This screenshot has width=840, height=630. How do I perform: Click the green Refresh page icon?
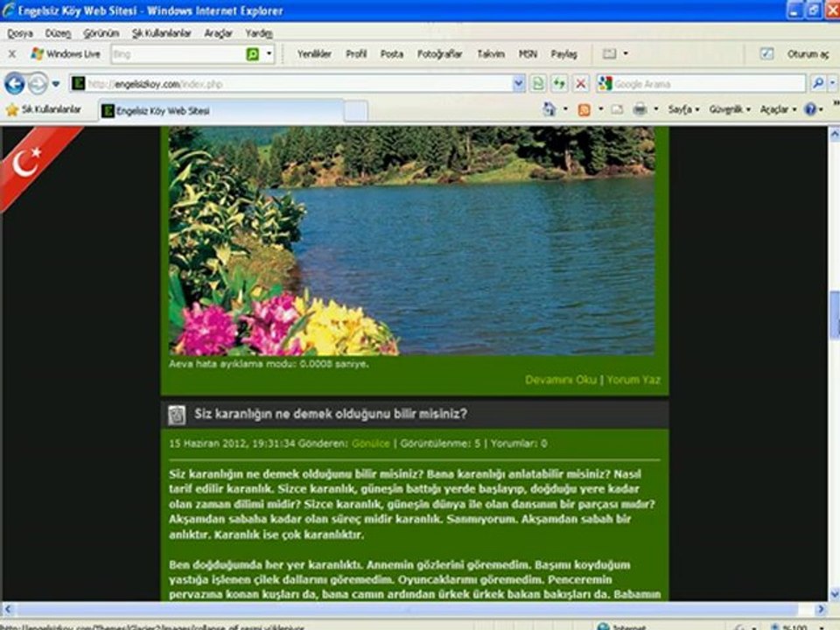coord(559,84)
